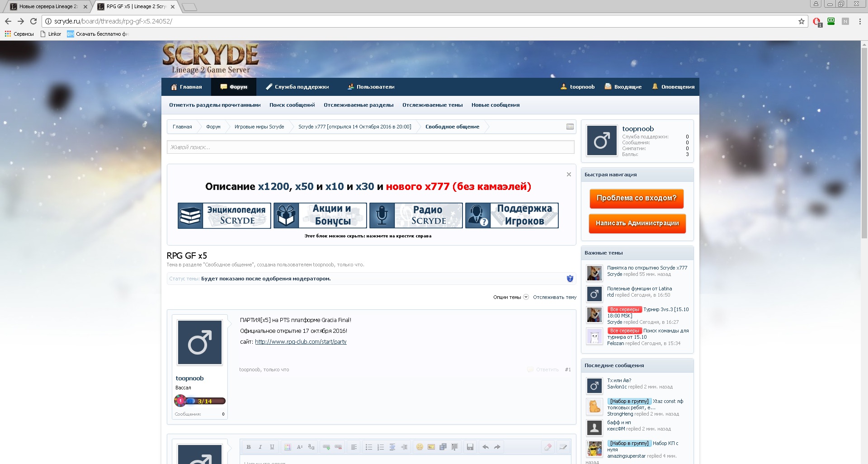
Task: Open the font family dropdown
Action: point(311,447)
